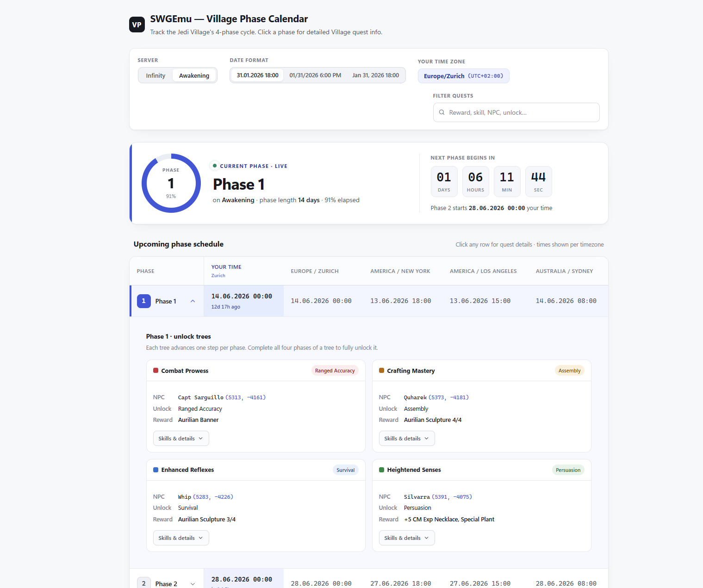This screenshot has height=588, width=703.
Task: Click the America / New York column header
Action: pos(400,271)
